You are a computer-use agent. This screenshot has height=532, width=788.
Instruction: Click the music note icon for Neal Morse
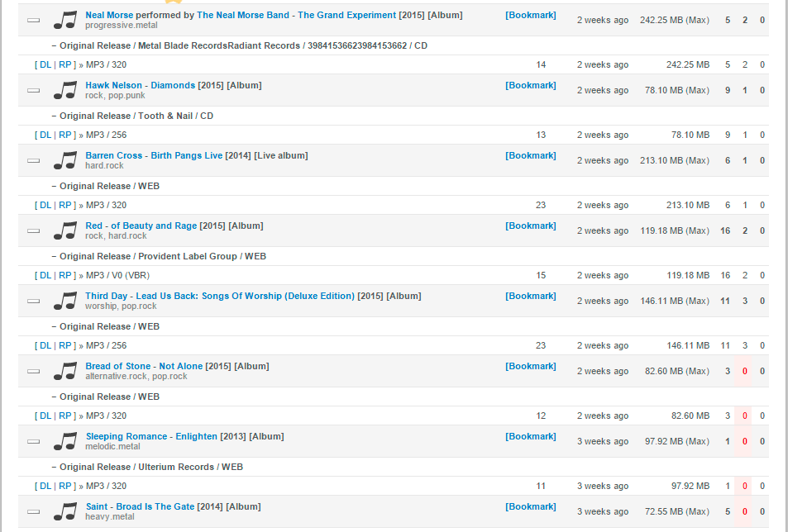tap(65, 20)
